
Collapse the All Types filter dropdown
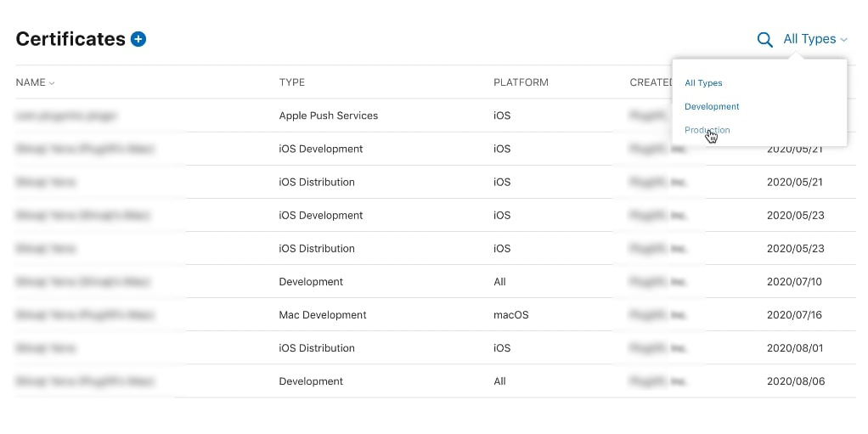[x=814, y=39]
